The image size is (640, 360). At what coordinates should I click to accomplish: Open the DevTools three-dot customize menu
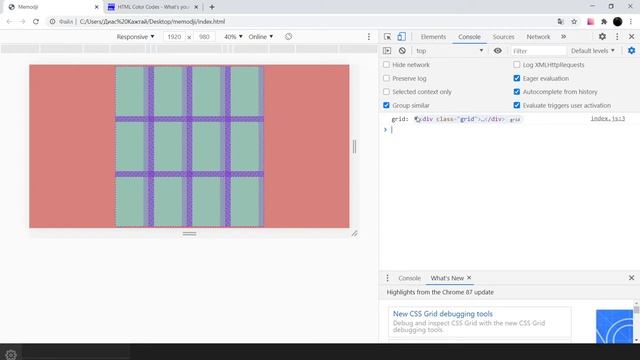[x=617, y=37]
